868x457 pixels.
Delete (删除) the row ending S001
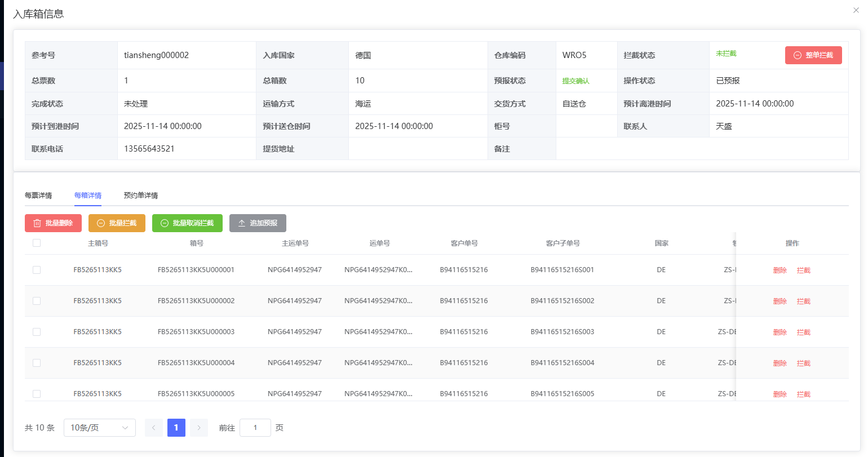tap(780, 270)
